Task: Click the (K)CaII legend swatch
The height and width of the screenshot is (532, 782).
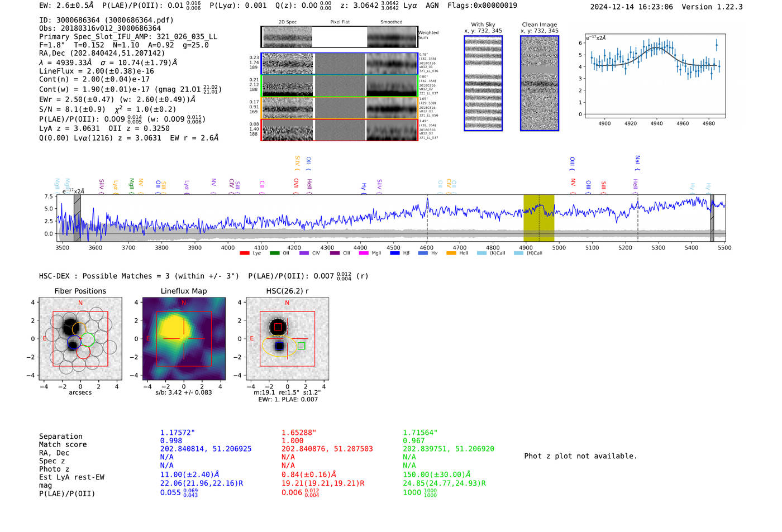Action: coord(481,253)
